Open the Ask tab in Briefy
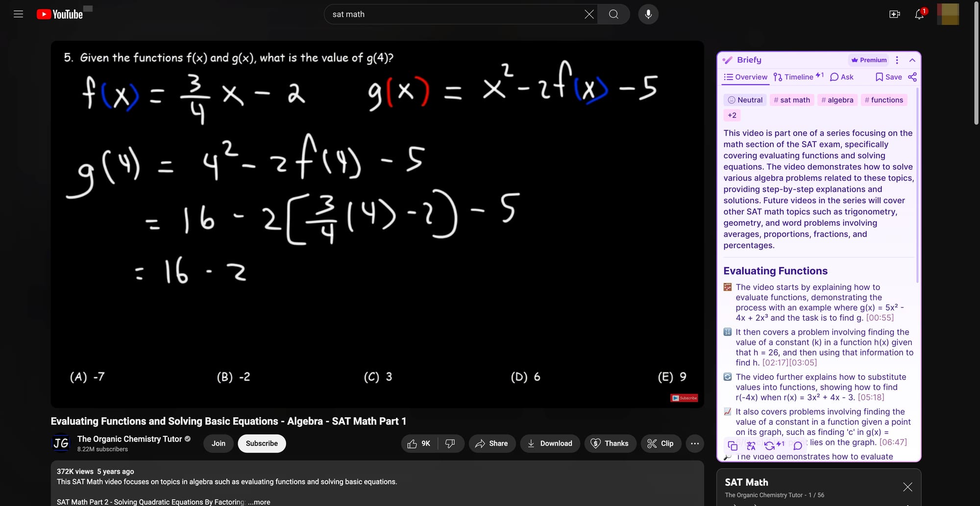980x506 pixels. pyautogui.click(x=842, y=77)
